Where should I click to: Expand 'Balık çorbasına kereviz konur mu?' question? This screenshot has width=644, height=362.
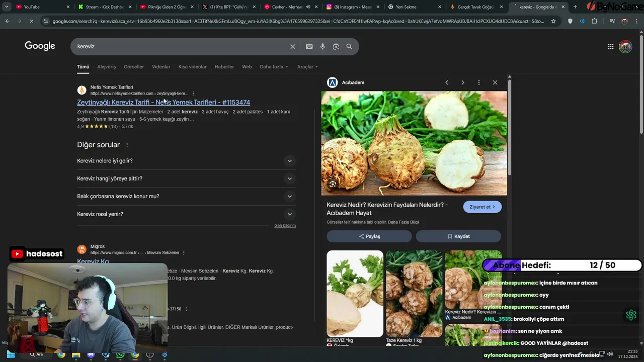(186, 196)
